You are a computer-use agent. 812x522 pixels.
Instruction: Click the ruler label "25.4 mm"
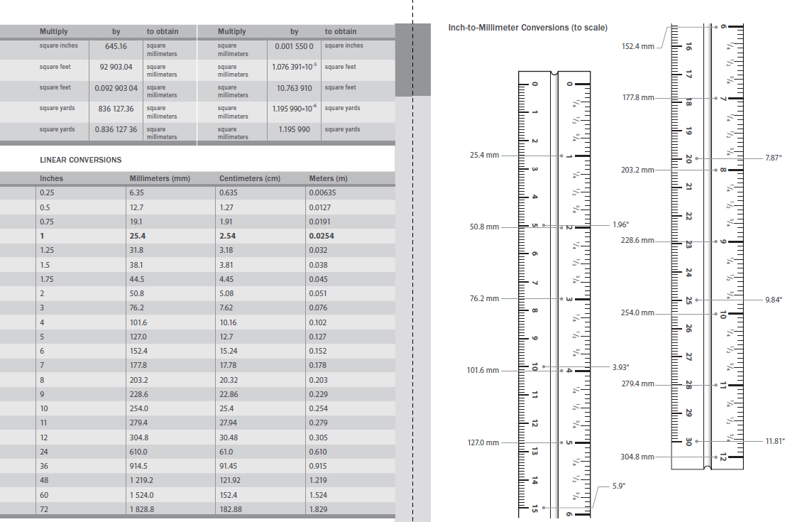pos(484,156)
